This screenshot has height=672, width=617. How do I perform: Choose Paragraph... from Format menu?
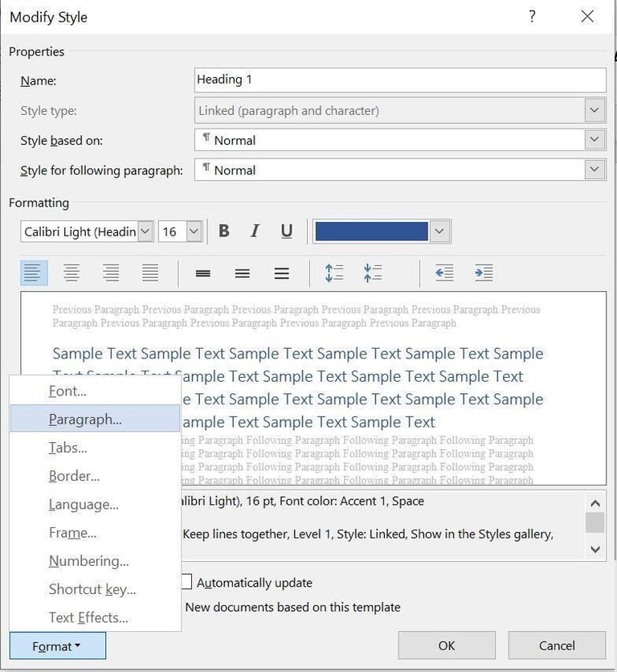point(85,419)
